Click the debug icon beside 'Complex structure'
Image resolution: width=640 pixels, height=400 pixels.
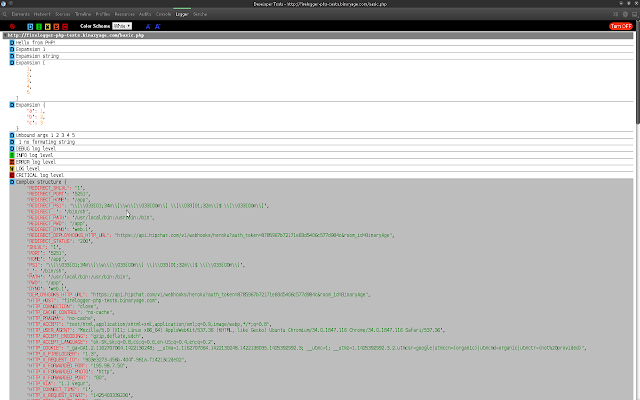coord(12,182)
